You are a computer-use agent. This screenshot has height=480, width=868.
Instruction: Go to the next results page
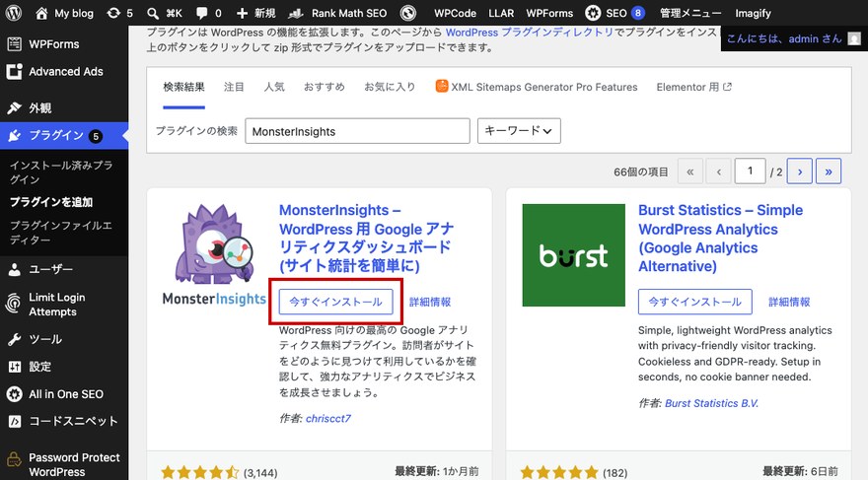coord(799,171)
